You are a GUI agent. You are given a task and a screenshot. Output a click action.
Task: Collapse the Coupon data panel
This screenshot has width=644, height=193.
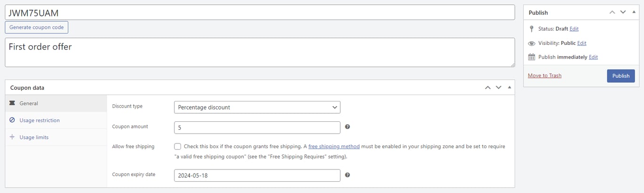point(509,87)
